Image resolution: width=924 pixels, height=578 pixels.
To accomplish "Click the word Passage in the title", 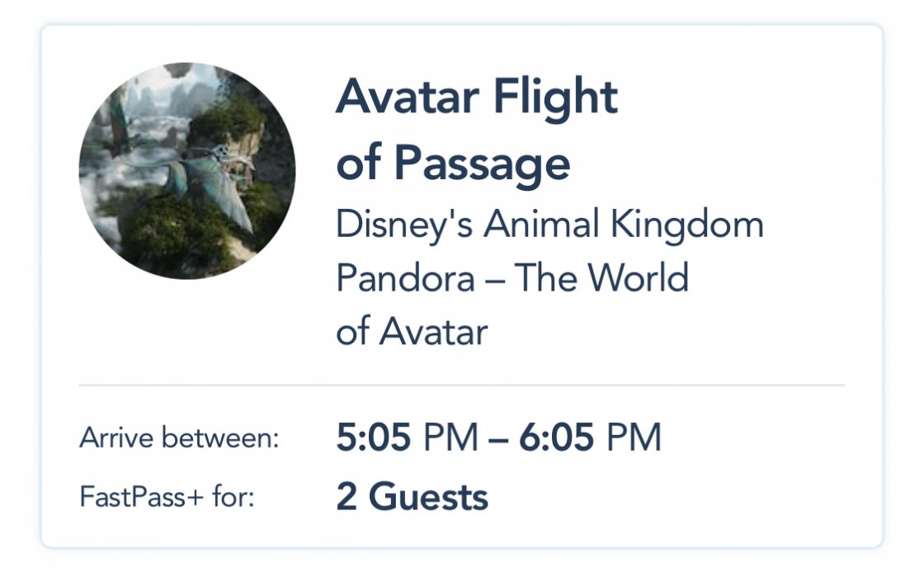I will point(482,163).
